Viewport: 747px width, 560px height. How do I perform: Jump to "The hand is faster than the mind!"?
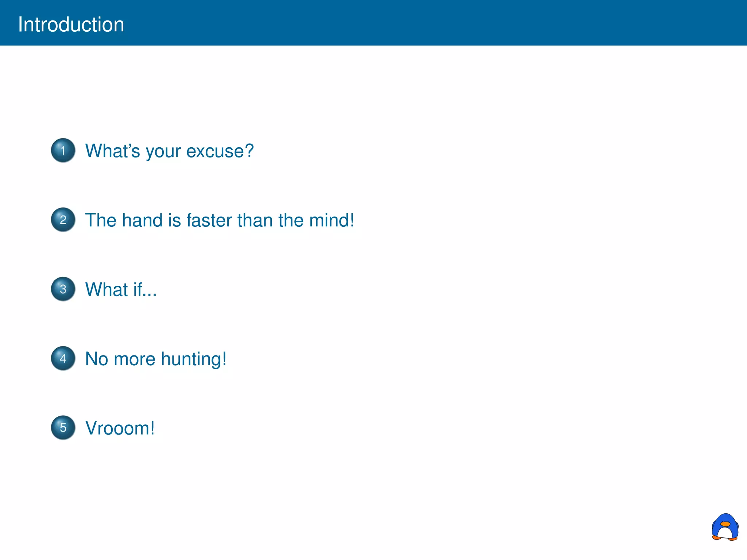[220, 220]
